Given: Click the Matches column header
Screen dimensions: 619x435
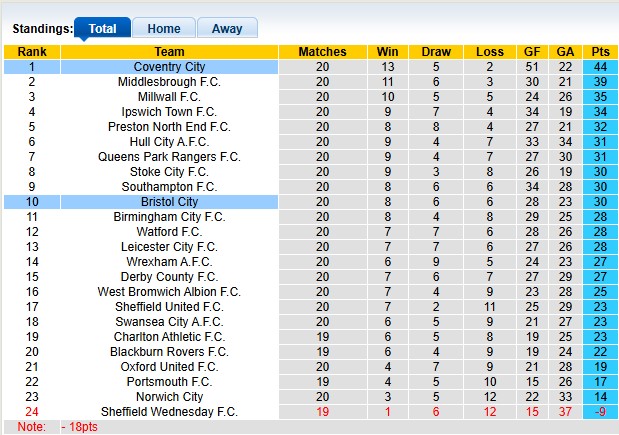Looking at the screenshot, I should point(322,52).
